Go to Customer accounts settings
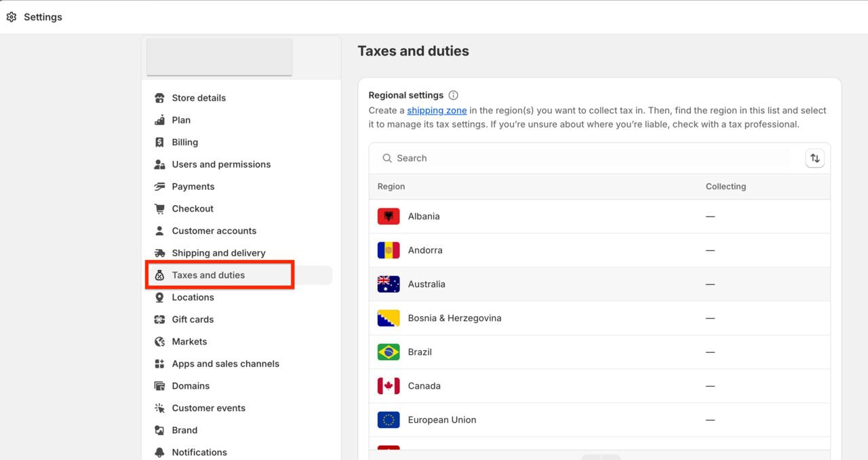The height and width of the screenshot is (460, 868). [x=214, y=231]
